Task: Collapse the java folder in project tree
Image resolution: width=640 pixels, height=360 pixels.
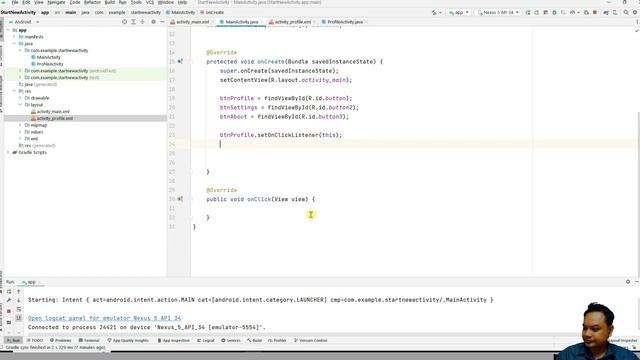Action: (14, 43)
